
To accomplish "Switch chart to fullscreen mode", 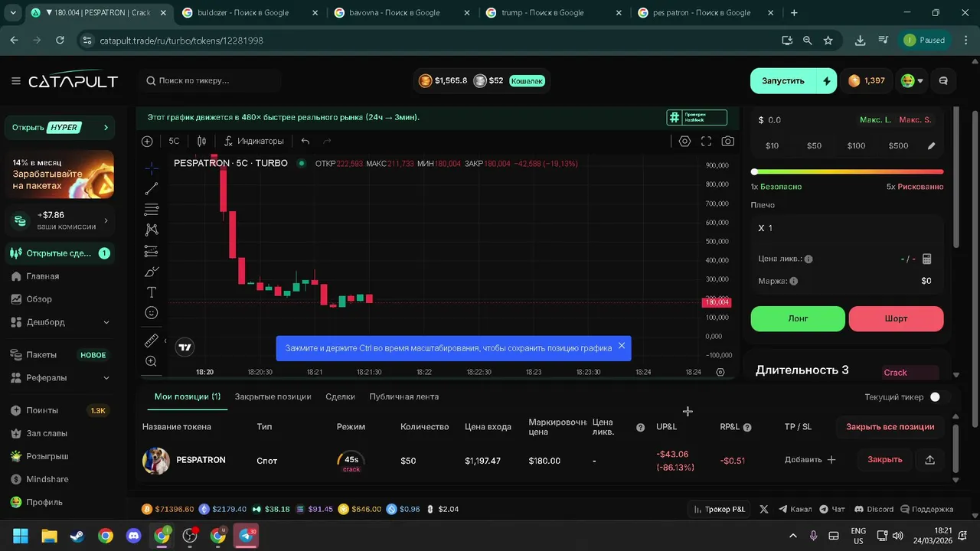I will (x=707, y=142).
